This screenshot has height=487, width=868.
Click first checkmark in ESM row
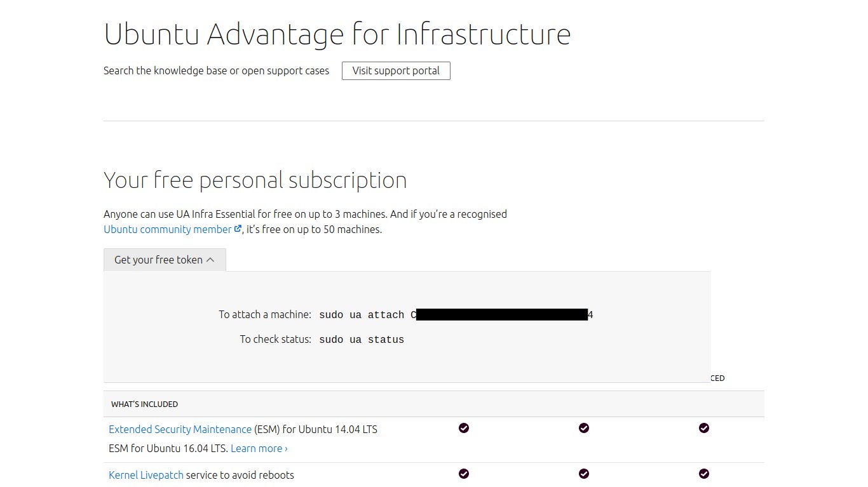[x=464, y=428]
